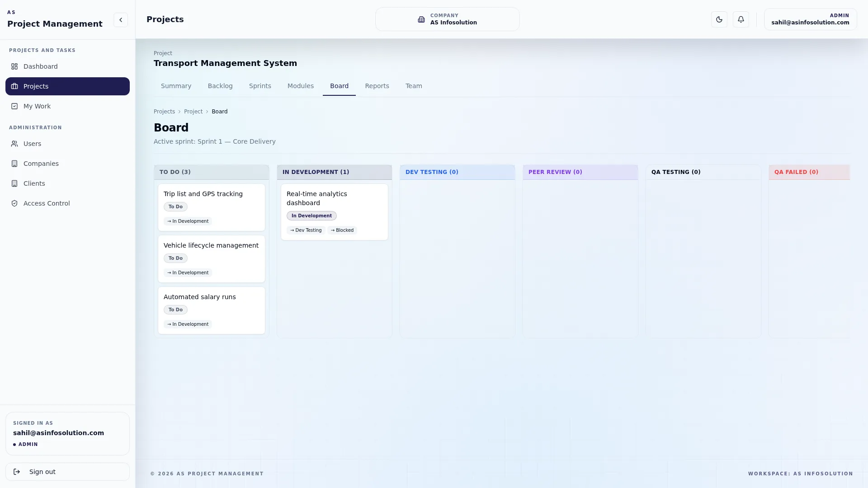Viewport: 868px width, 488px height.
Task: Navigate to Dashboard in the sidebar
Action: pos(67,66)
